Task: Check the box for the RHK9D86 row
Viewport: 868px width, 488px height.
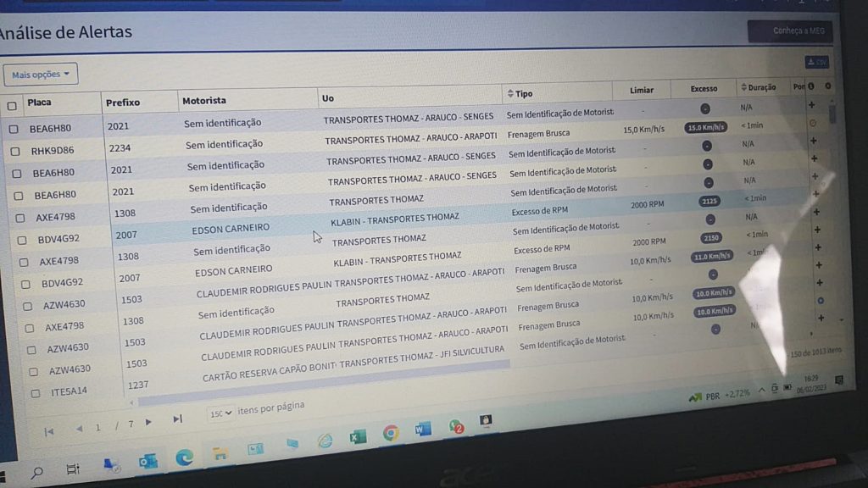Action: (14, 152)
